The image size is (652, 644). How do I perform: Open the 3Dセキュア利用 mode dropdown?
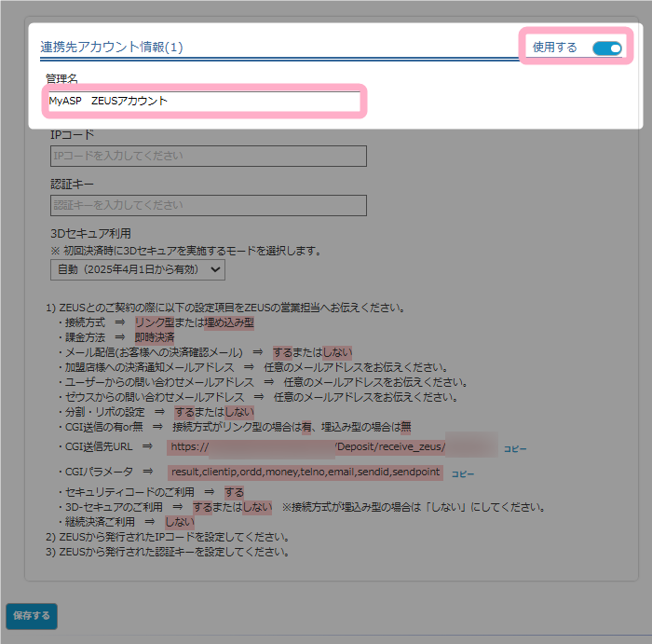pos(138,269)
